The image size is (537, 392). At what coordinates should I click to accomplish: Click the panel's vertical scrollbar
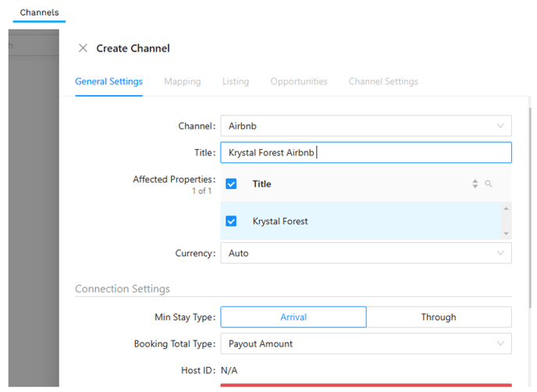click(530, 207)
